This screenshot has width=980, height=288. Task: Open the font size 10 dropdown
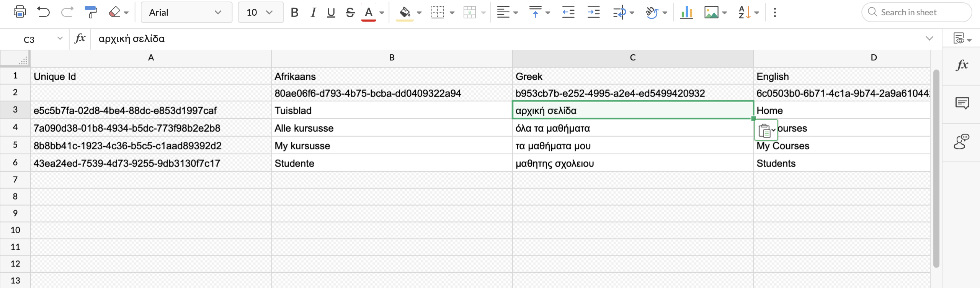[x=260, y=12]
